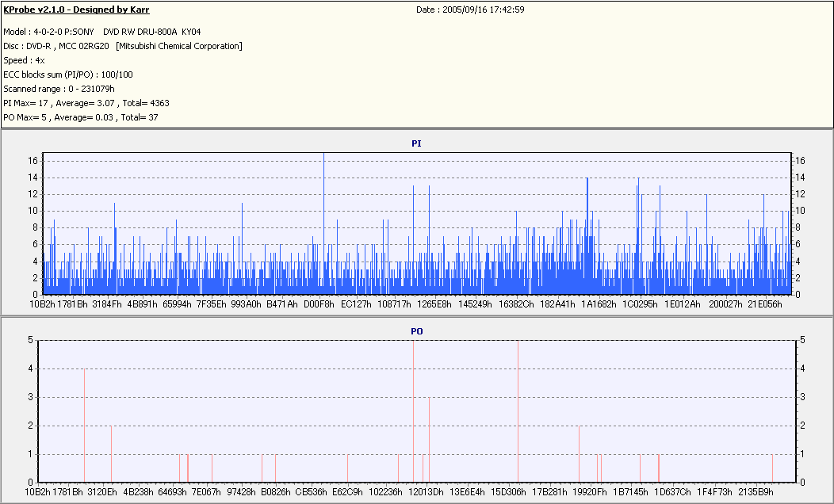Click the 21E056h label on PI axis
The height and width of the screenshot is (504, 834).
766,304
